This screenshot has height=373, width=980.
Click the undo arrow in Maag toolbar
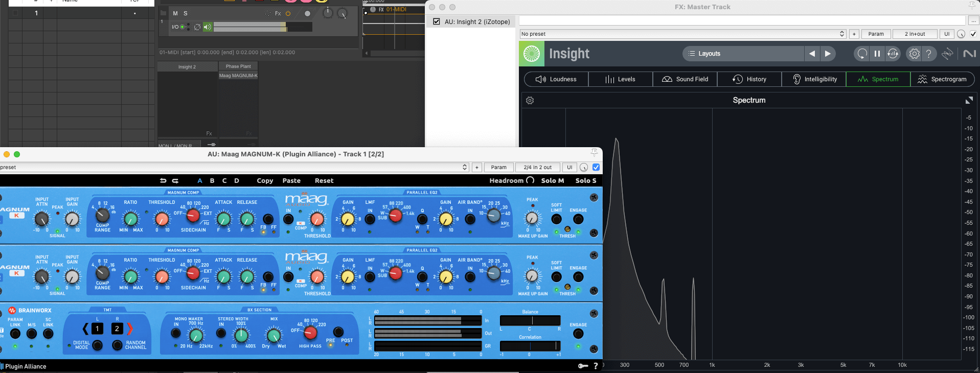click(163, 181)
